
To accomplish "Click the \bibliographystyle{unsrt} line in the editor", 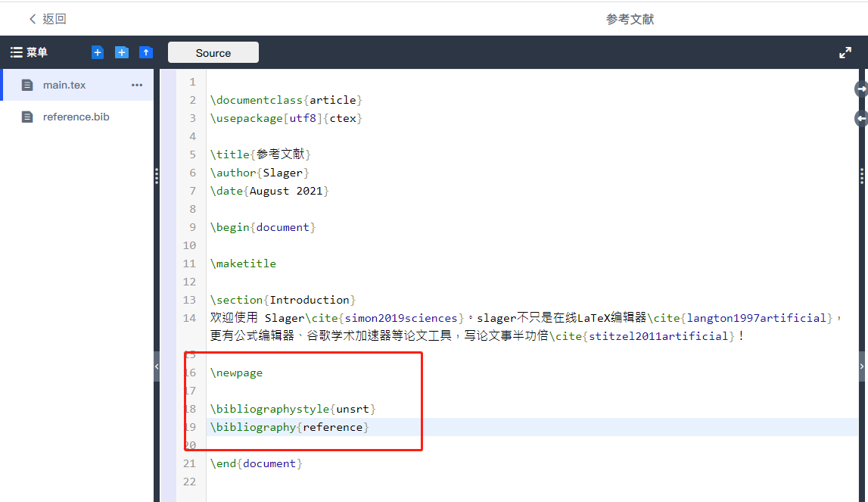I will tap(291, 408).
